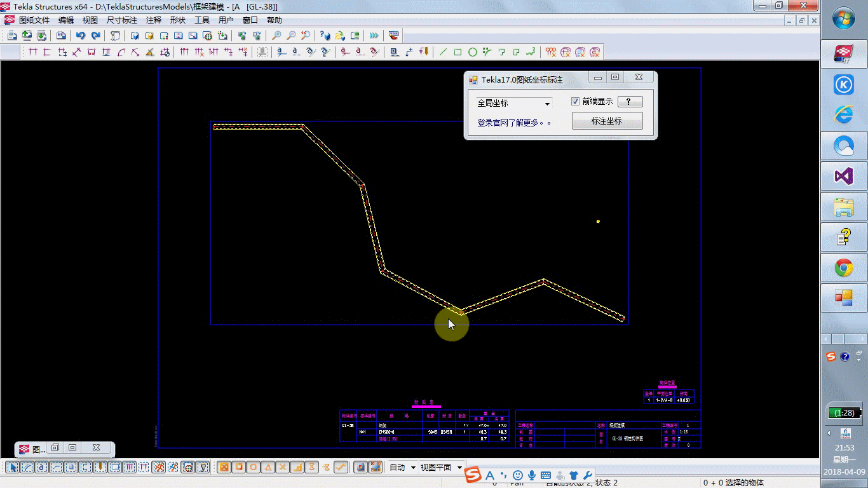Click the ? help button in coordinate dialog
This screenshot has width=868, height=488.
click(x=630, y=102)
